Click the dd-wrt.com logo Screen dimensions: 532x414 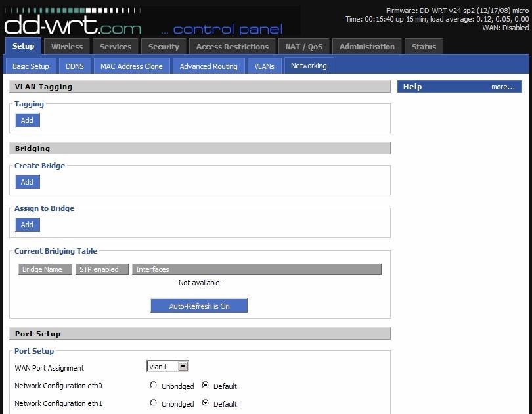tap(73, 22)
